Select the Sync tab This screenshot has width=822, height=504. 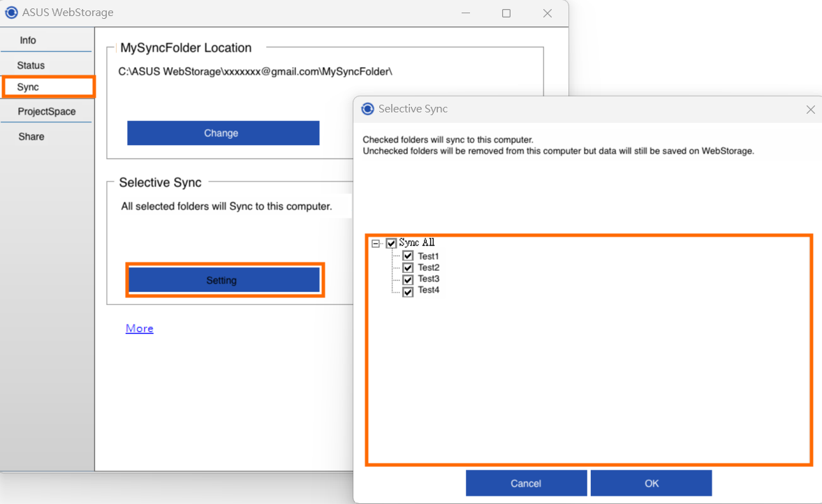point(48,87)
